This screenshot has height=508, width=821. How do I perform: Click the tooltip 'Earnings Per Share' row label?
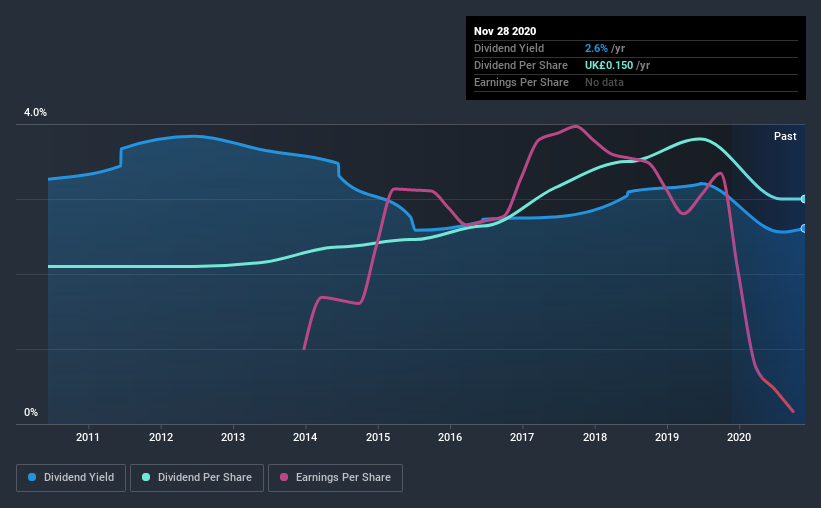click(521, 82)
